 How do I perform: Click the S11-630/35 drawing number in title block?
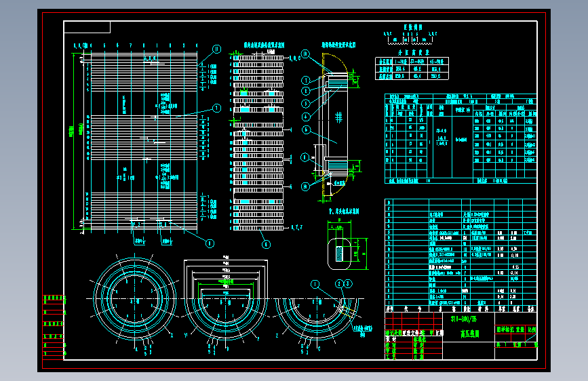point(464,319)
